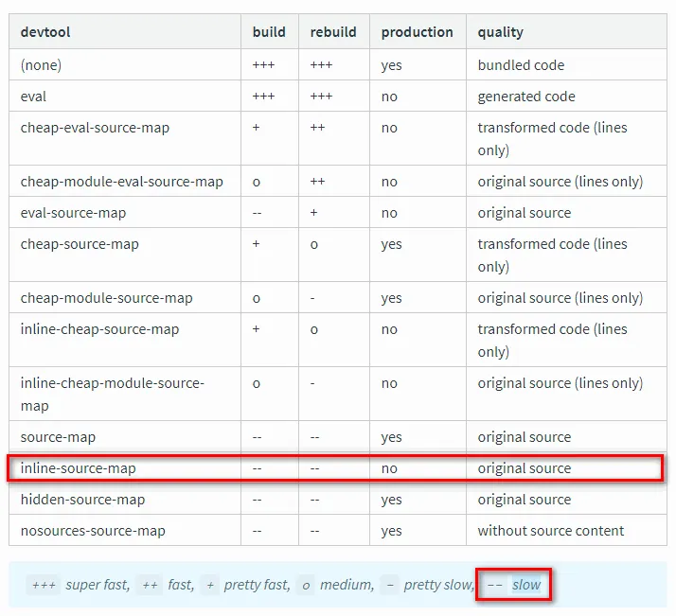Click build '--' in source-map row
676x616 pixels.
(x=257, y=438)
